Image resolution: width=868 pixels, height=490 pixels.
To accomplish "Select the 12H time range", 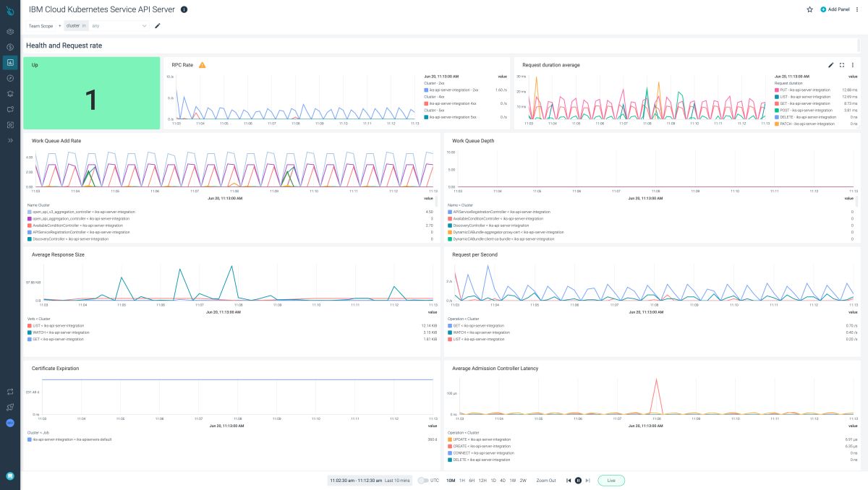I will [x=482, y=480].
